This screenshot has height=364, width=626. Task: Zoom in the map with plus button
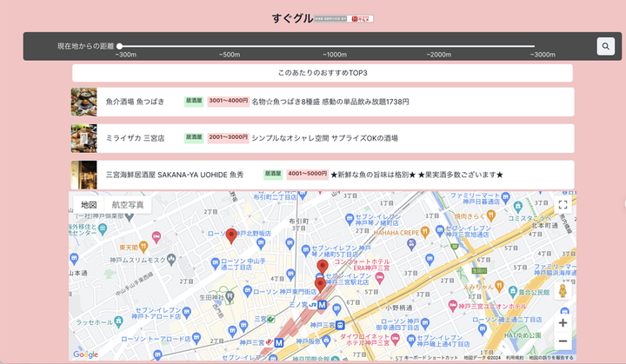[563, 323]
